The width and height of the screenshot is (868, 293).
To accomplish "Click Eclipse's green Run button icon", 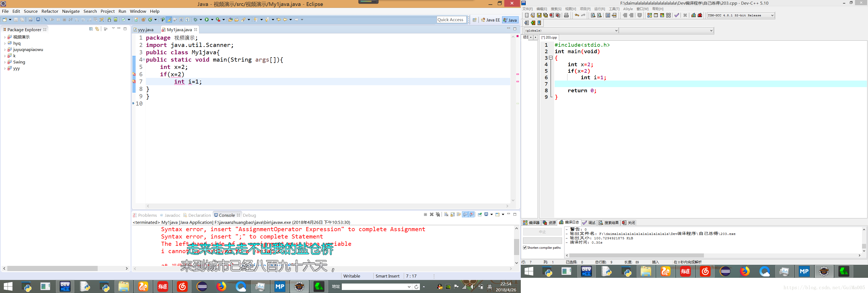I will click(x=206, y=20).
